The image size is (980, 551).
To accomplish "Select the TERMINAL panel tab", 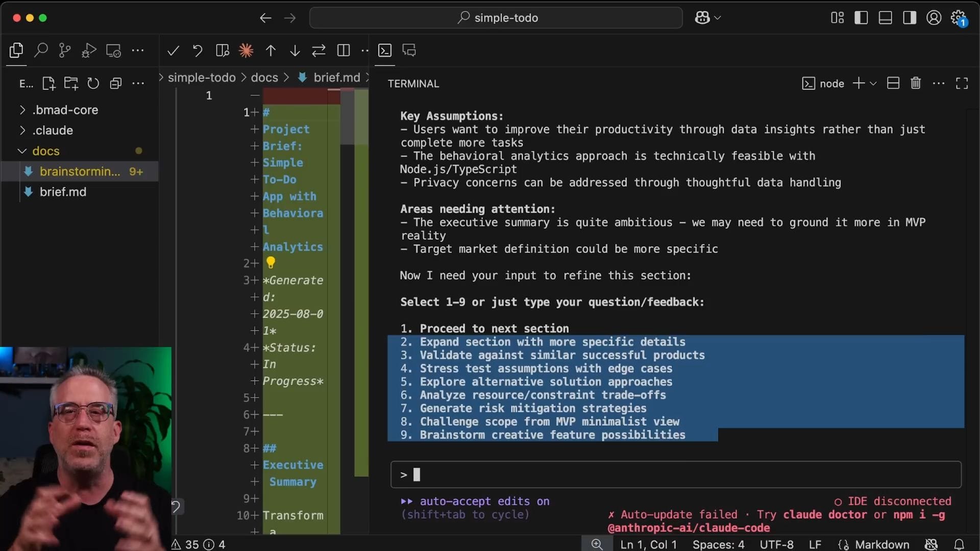I will (x=413, y=84).
